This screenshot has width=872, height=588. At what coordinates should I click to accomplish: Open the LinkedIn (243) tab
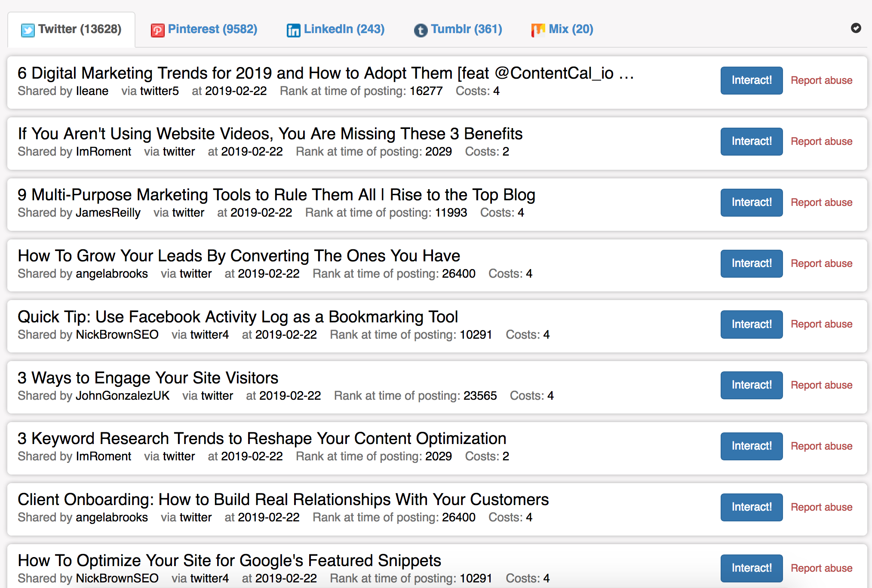point(336,29)
